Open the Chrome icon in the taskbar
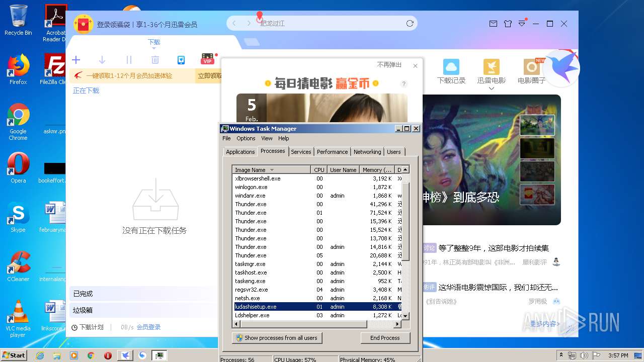This screenshot has width=644, height=362. (91, 355)
